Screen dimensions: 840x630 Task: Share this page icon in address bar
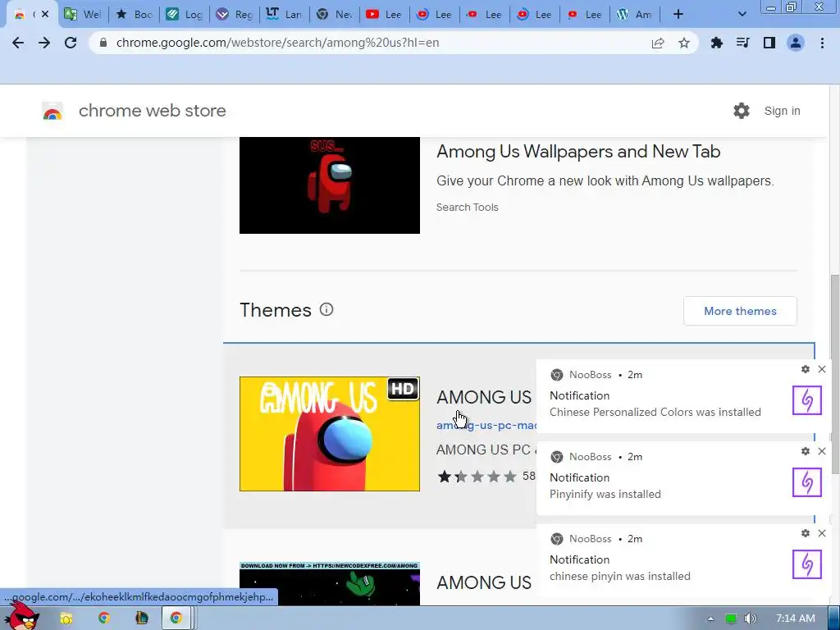658,43
